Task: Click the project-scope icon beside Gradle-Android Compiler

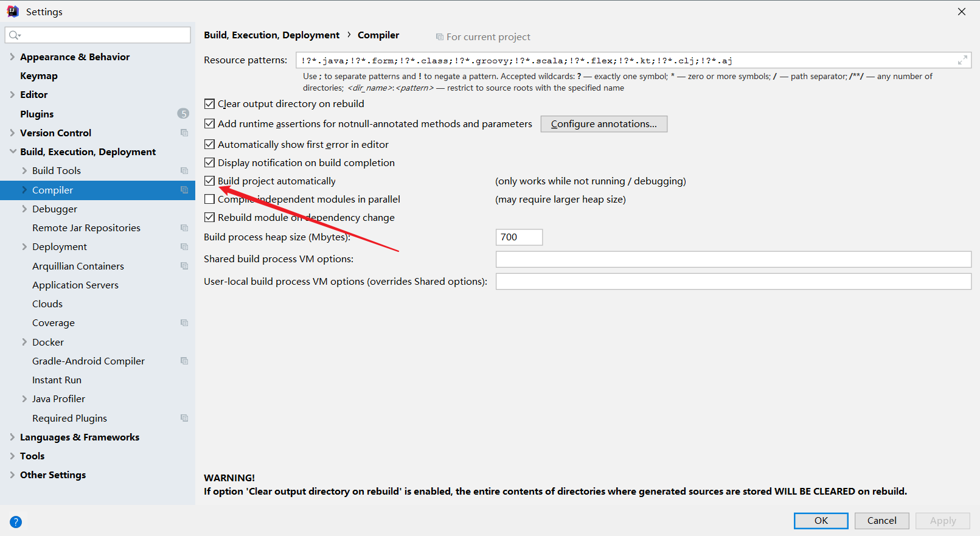Action: (184, 361)
